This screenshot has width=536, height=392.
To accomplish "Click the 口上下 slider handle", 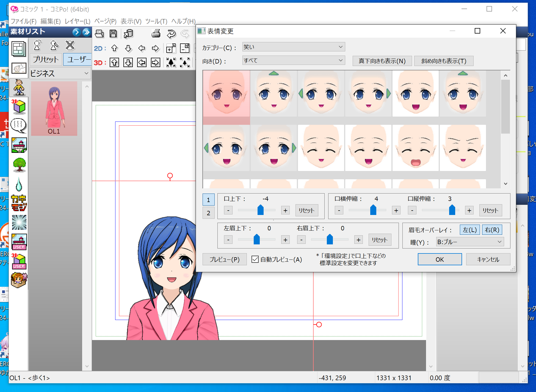I will [260, 210].
